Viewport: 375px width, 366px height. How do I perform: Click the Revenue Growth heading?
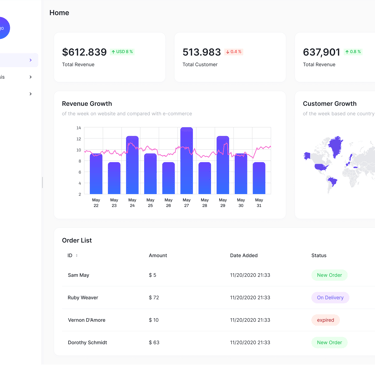click(x=87, y=104)
